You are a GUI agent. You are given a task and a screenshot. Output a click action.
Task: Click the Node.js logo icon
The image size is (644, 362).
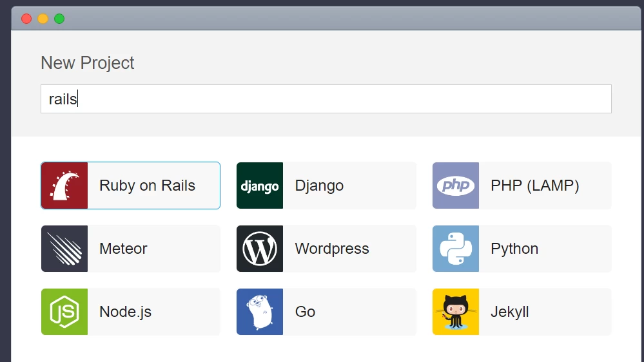64,312
